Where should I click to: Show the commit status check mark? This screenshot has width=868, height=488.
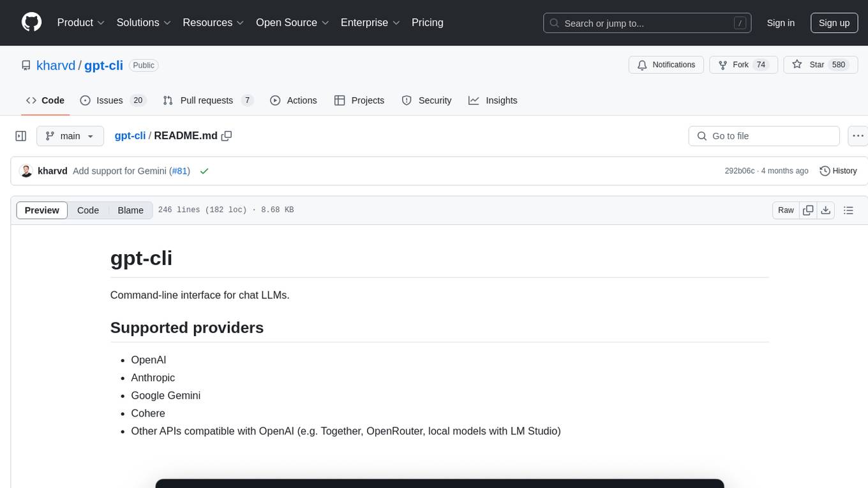204,171
